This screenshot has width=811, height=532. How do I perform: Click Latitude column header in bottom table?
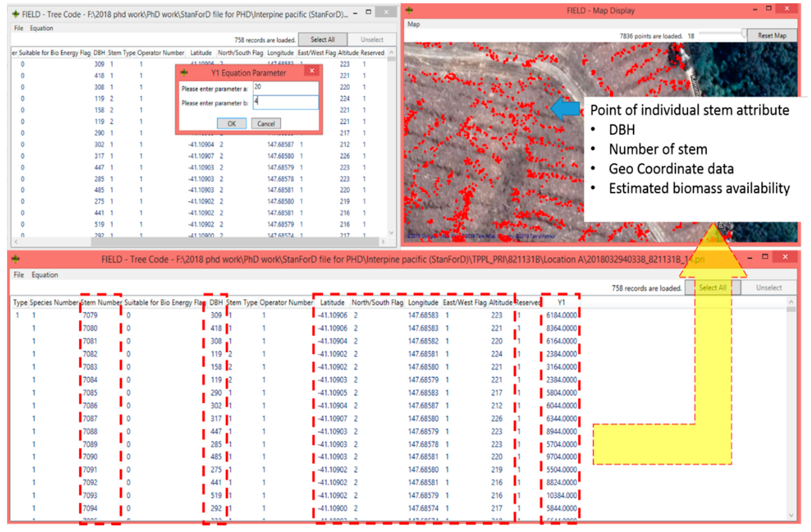pos(332,302)
